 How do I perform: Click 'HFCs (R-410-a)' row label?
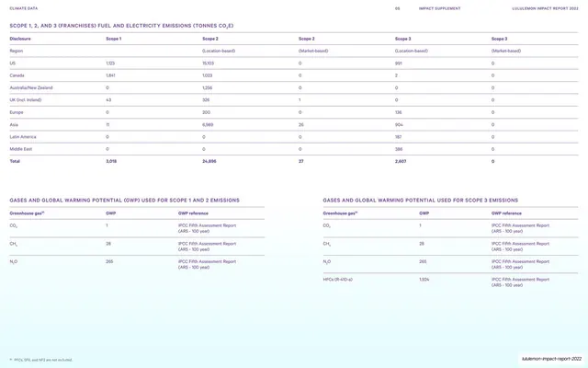tap(337, 280)
